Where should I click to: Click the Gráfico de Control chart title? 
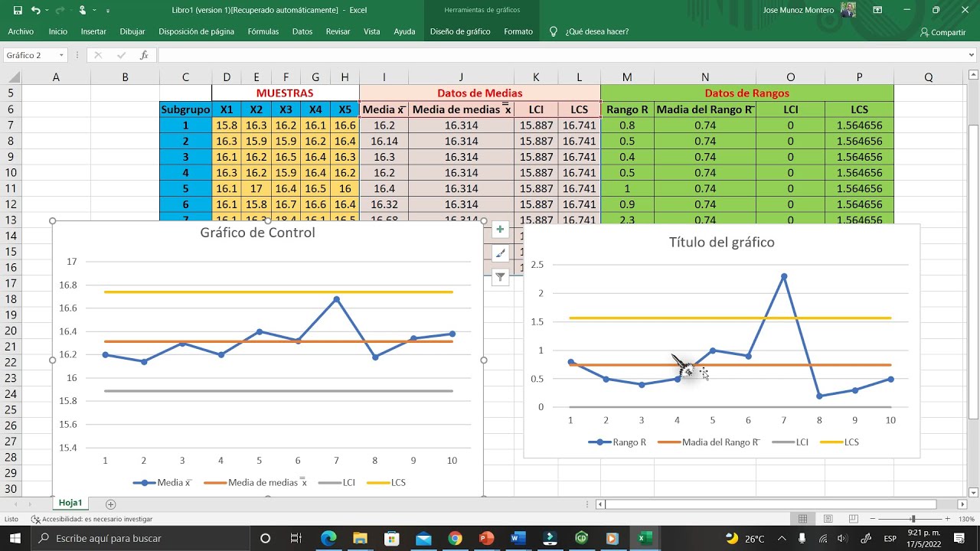[257, 233]
